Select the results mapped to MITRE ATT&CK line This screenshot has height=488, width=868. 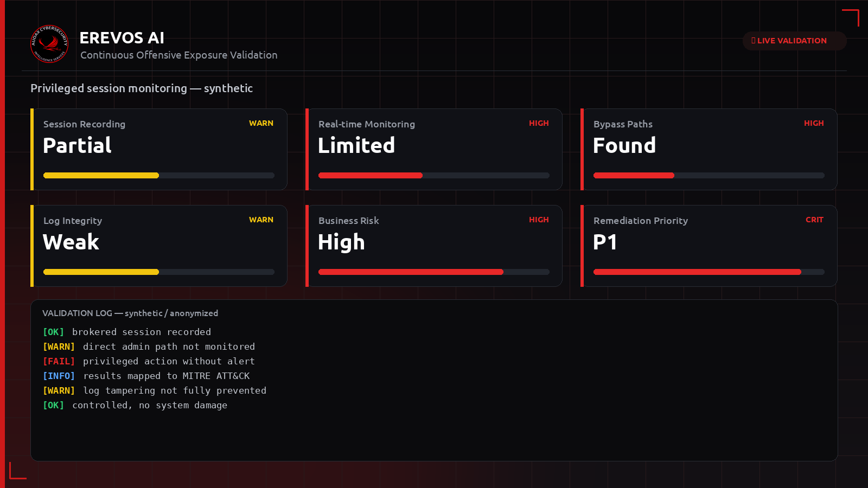tap(146, 376)
